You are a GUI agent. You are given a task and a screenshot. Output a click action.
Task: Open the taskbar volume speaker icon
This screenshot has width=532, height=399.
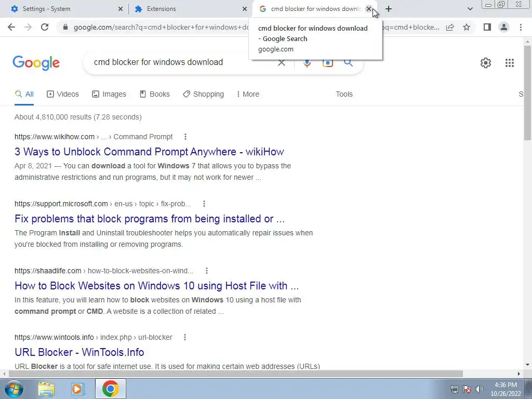click(479, 389)
